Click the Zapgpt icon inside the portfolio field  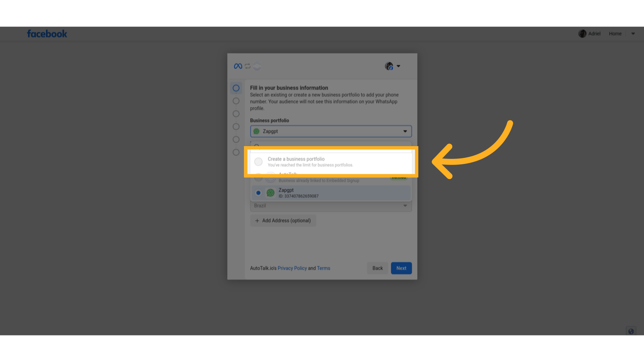[256, 131]
